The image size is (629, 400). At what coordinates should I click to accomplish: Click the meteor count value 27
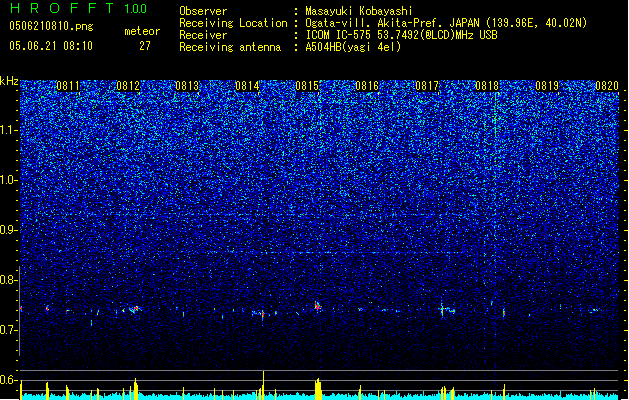click(x=145, y=46)
